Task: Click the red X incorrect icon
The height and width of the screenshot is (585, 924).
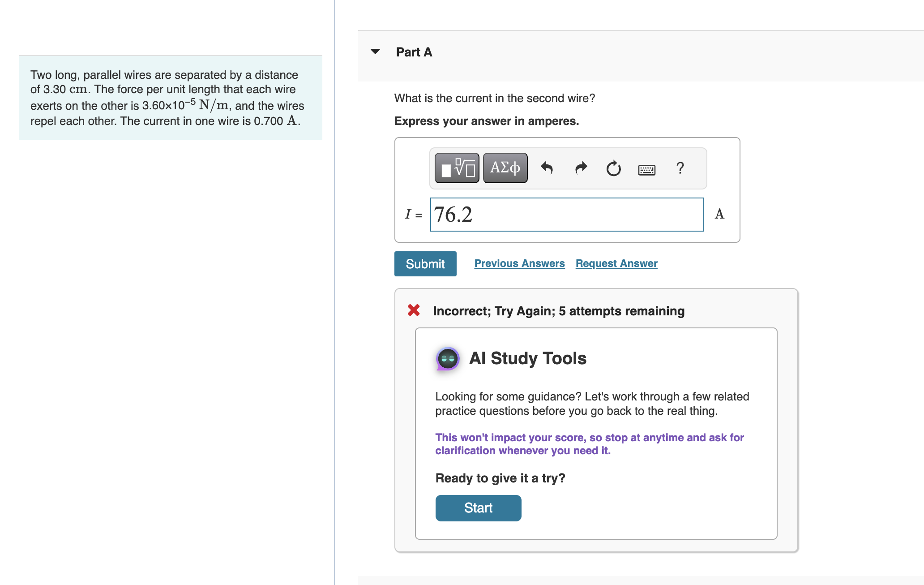Action: click(414, 310)
